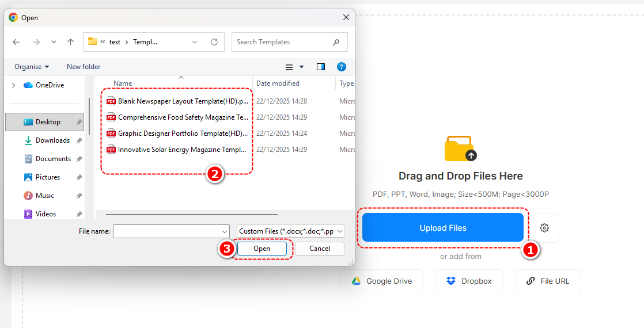The width and height of the screenshot is (644, 328).
Task: Open the view options dropdown arrow
Action: tap(301, 67)
